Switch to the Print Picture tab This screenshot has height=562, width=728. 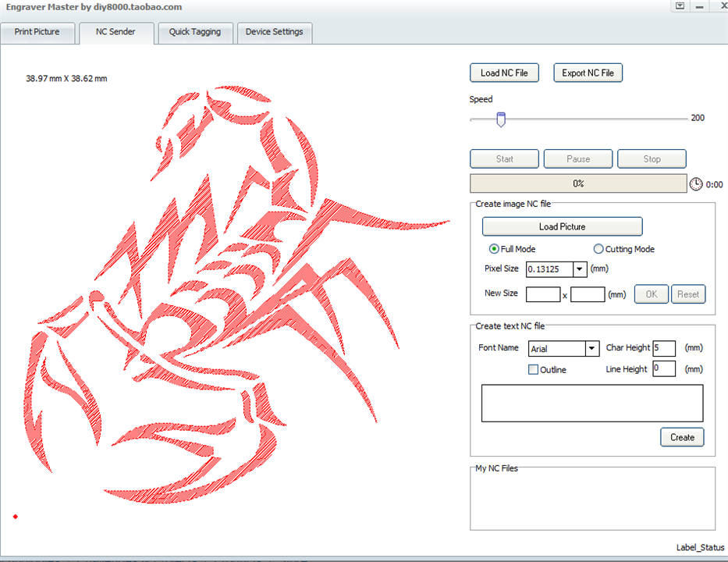[x=37, y=32]
